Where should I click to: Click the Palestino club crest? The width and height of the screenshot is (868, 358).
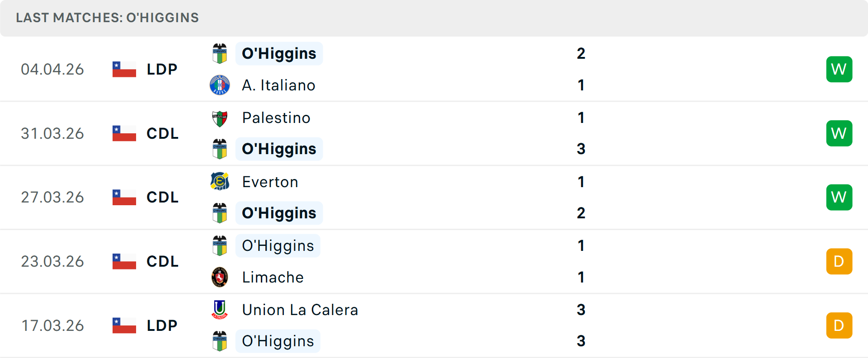pos(220,118)
